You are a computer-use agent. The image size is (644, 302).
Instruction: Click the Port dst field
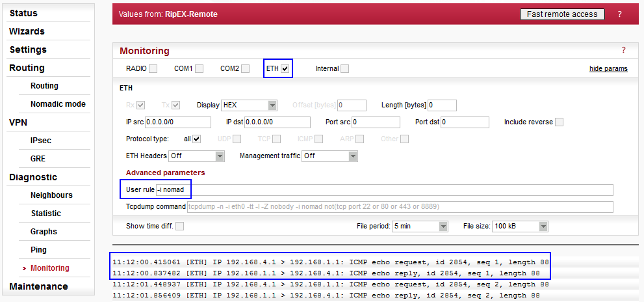click(465, 122)
